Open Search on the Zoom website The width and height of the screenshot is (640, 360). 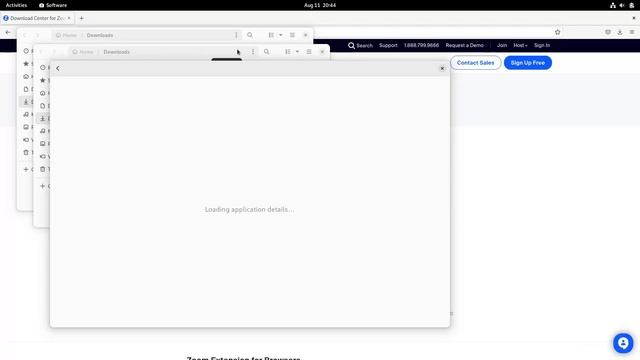(x=360, y=45)
